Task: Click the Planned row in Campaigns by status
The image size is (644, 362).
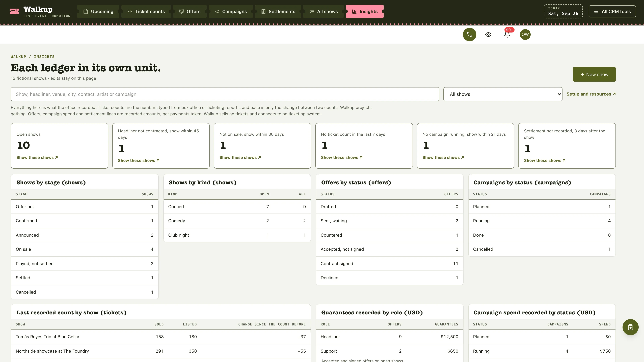Action: coord(542,207)
